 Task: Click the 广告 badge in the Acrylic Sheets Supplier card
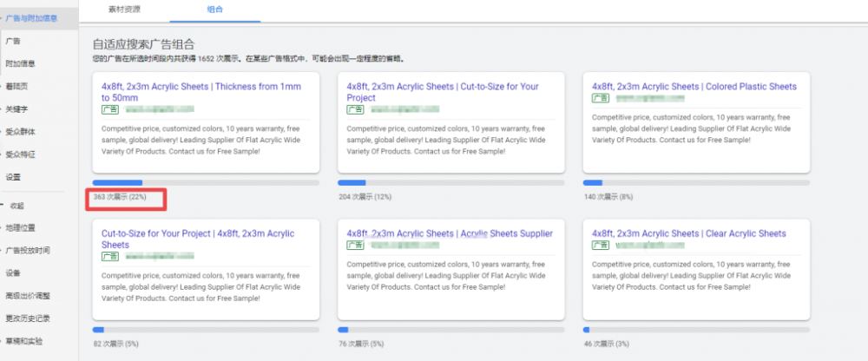tap(355, 246)
